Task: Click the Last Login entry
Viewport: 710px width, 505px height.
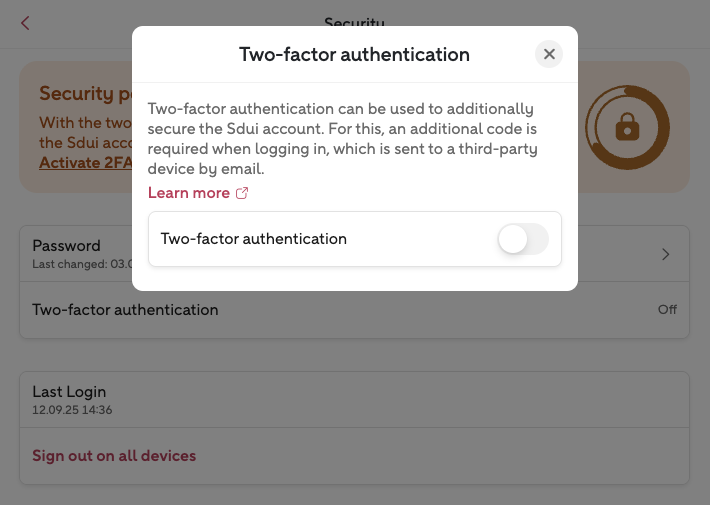Action: click(x=69, y=392)
